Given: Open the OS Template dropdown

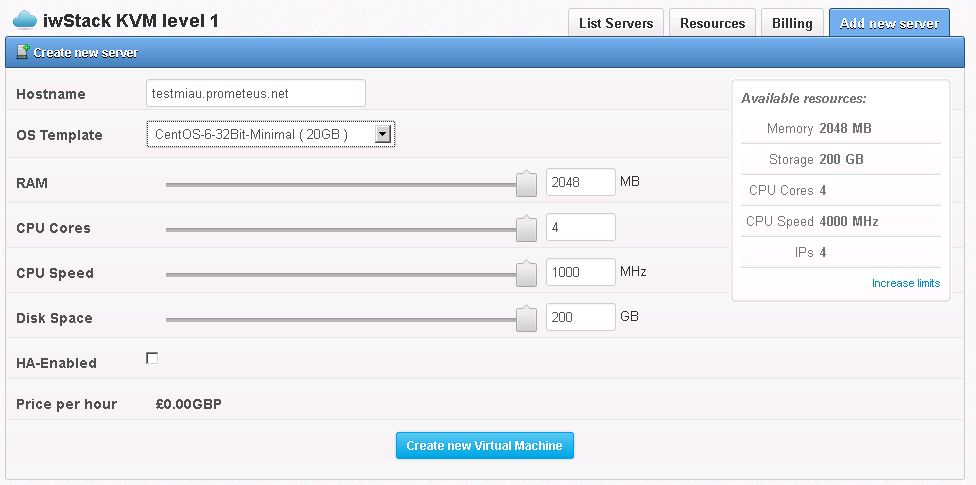Looking at the screenshot, I should pyautogui.click(x=271, y=134).
